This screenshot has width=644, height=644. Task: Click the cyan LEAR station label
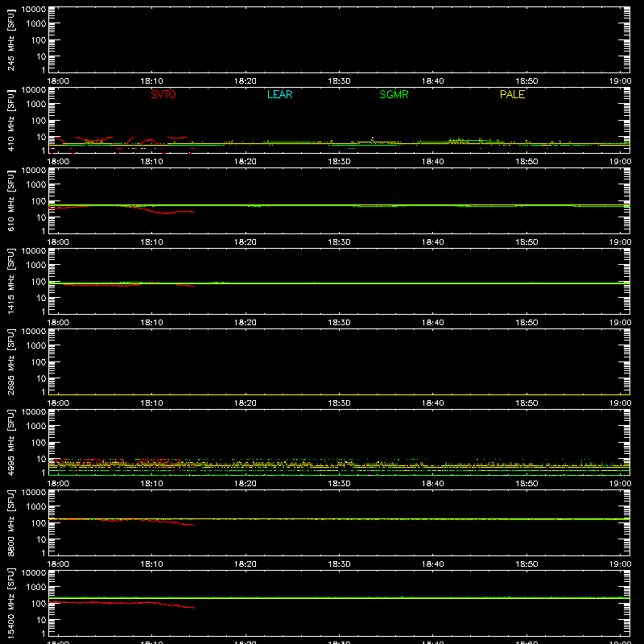[x=279, y=94]
